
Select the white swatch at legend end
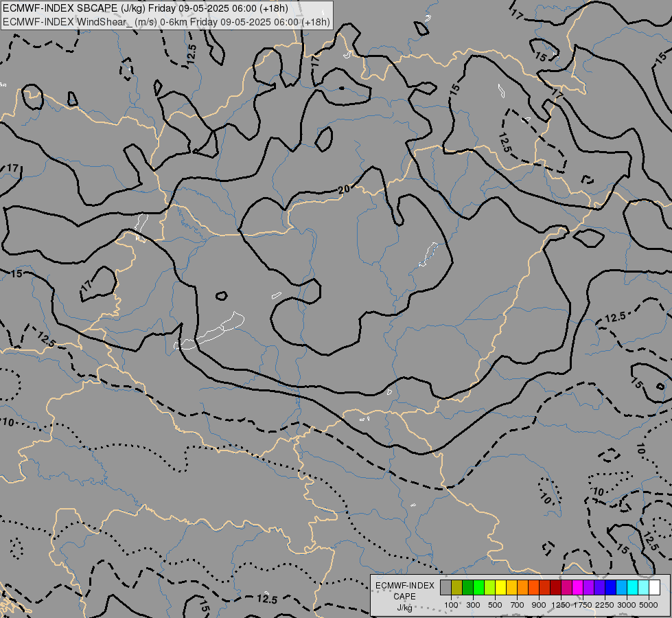[654, 587]
